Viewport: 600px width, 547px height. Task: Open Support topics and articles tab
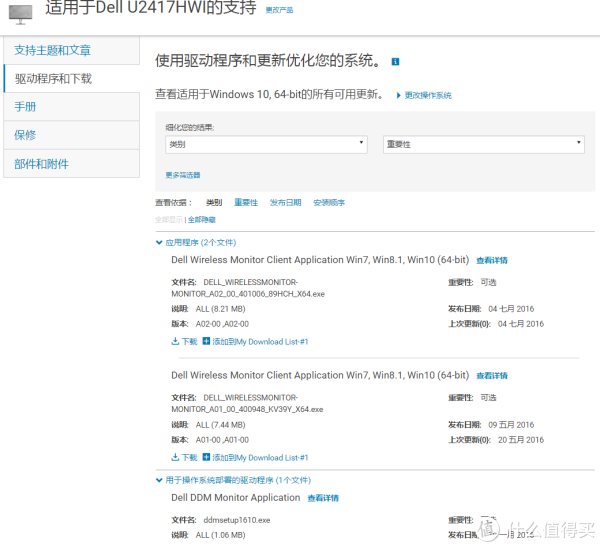coord(72,50)
